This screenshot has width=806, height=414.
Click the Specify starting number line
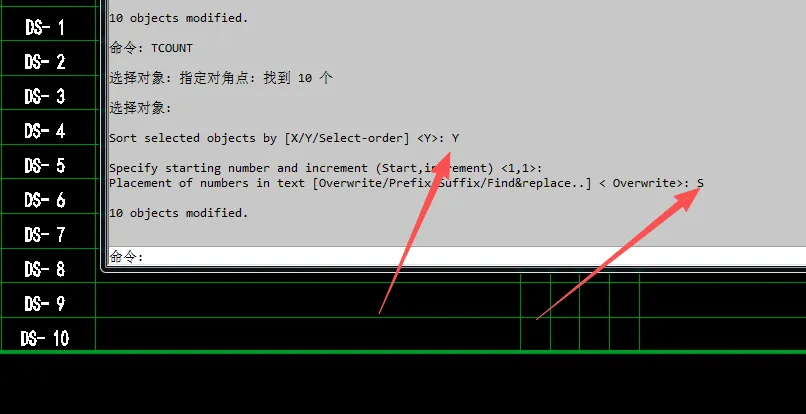click(x=326, y=168)
